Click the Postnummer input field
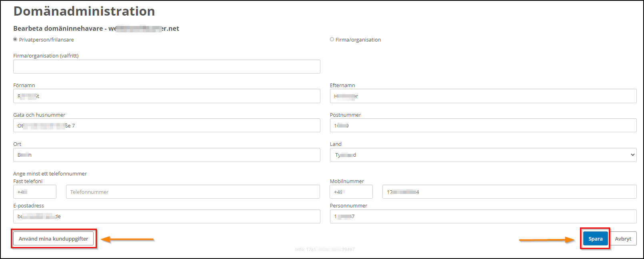 483,126
